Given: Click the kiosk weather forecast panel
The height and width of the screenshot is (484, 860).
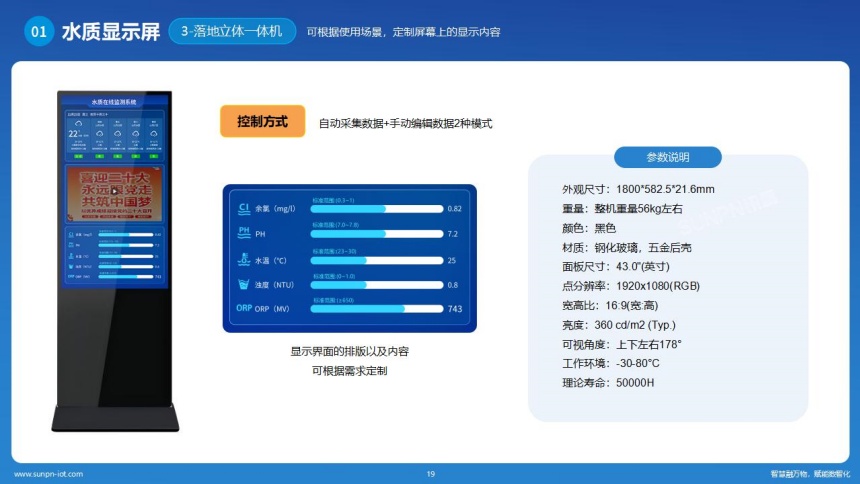Looking at the screenshot, I should pos(115,136).
